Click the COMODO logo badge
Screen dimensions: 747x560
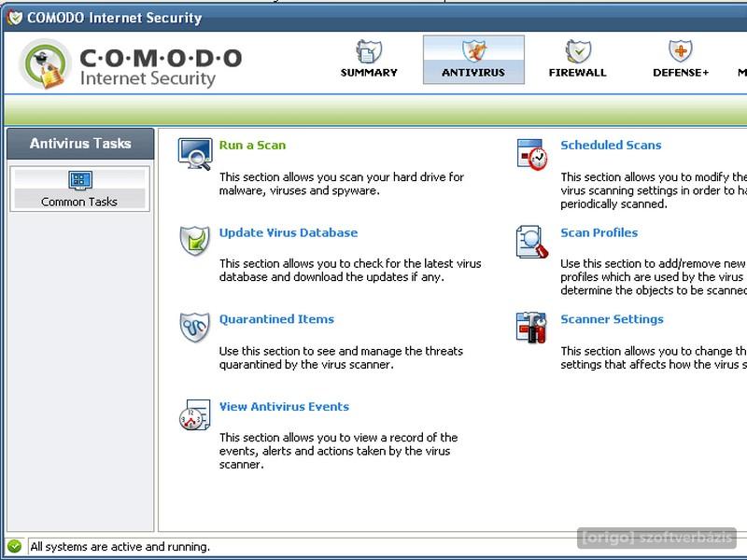tap(45, 64)
